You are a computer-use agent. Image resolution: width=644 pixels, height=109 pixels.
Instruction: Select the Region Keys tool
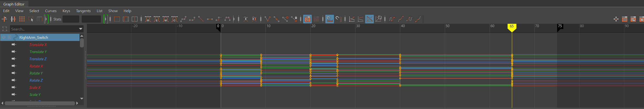(31, 19)
